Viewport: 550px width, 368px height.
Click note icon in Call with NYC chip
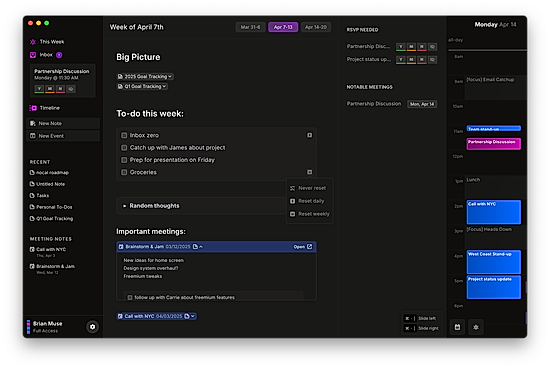(187, 316)
